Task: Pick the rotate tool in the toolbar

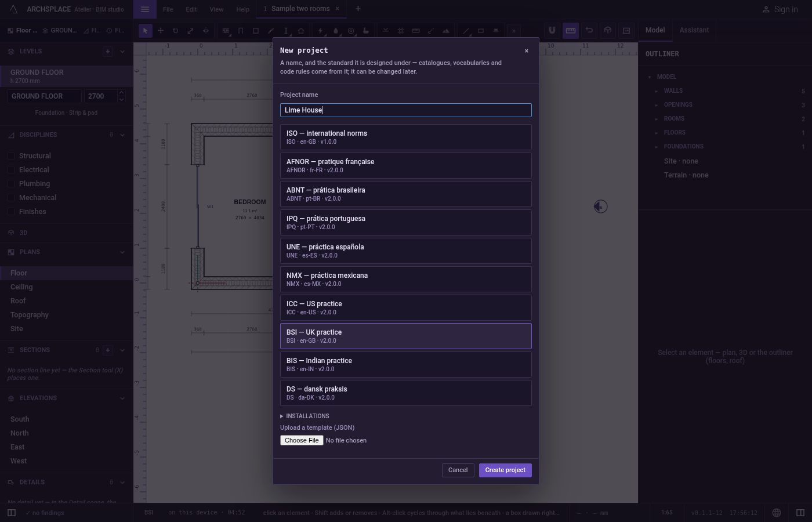Action: tap(175, 31)
